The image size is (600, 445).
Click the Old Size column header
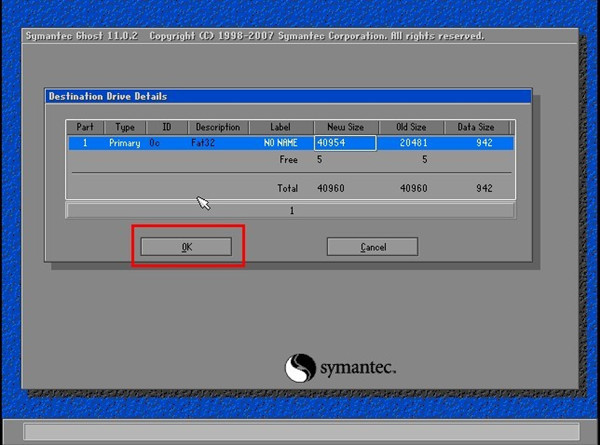[x=410, y=127]
